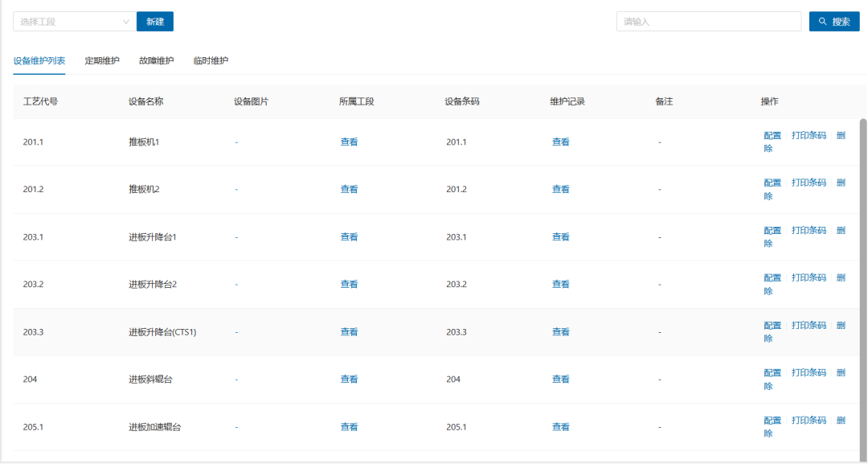Click 删除 in the 推板机1 row

coord(841,136)
